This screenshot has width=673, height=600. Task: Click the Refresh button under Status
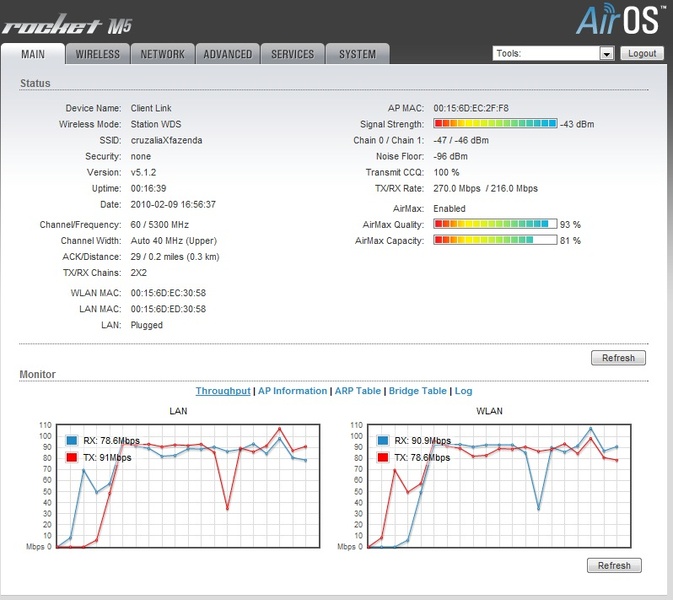[618, 358]
